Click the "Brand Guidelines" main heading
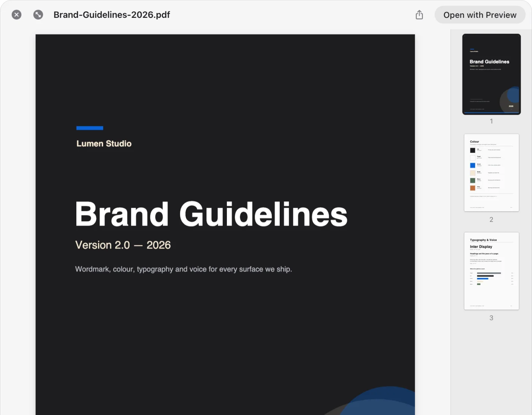The image size is (532, 415). (x=211, y=214)
